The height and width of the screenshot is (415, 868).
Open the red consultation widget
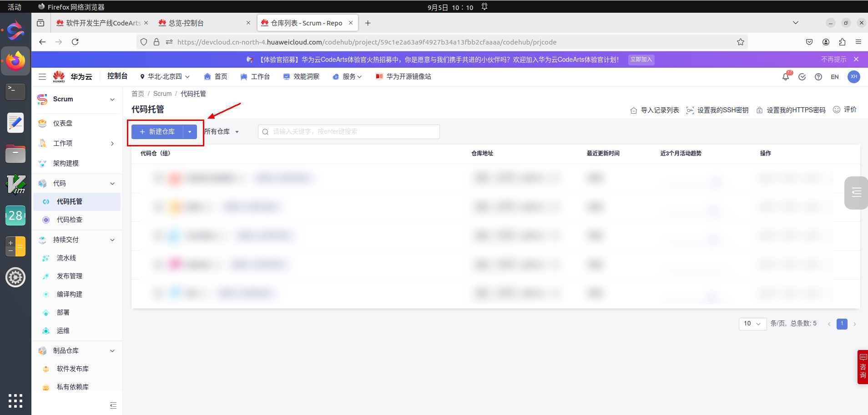coord(863,367)
